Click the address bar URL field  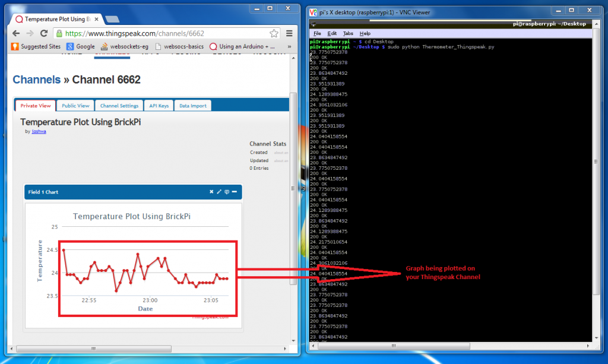(167, 33)
